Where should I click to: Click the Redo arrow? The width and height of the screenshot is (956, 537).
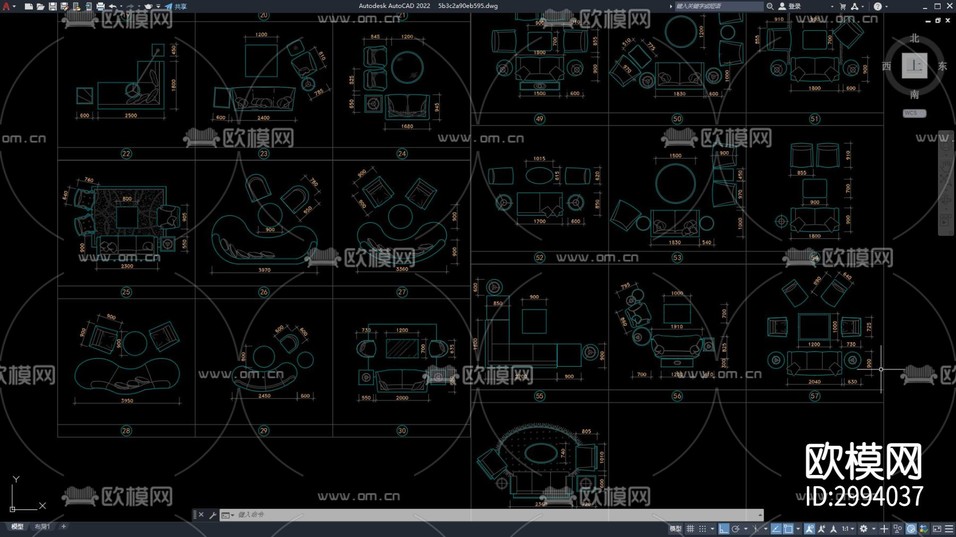tap(130, 6)
